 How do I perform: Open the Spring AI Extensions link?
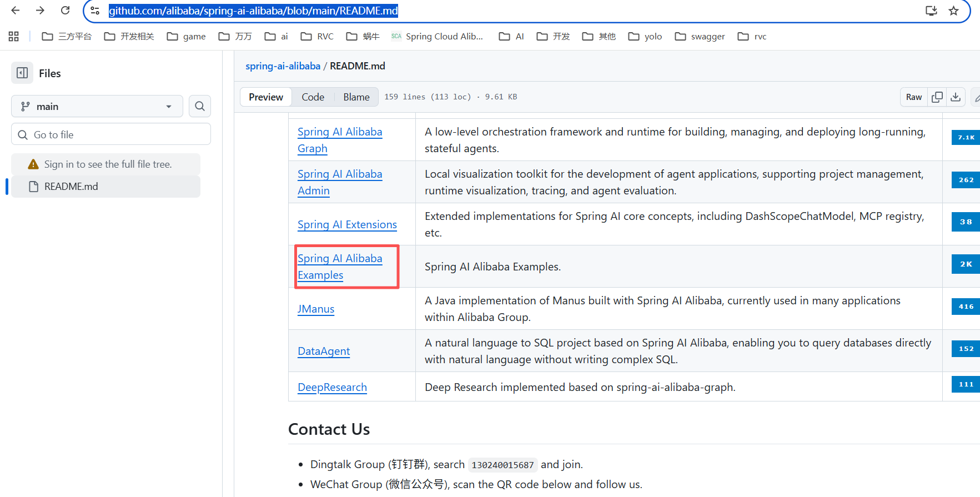348,224
